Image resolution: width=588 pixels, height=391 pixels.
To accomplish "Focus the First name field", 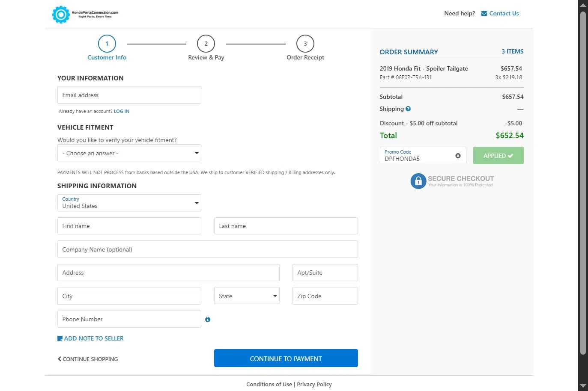I will [x=129, y=226].
